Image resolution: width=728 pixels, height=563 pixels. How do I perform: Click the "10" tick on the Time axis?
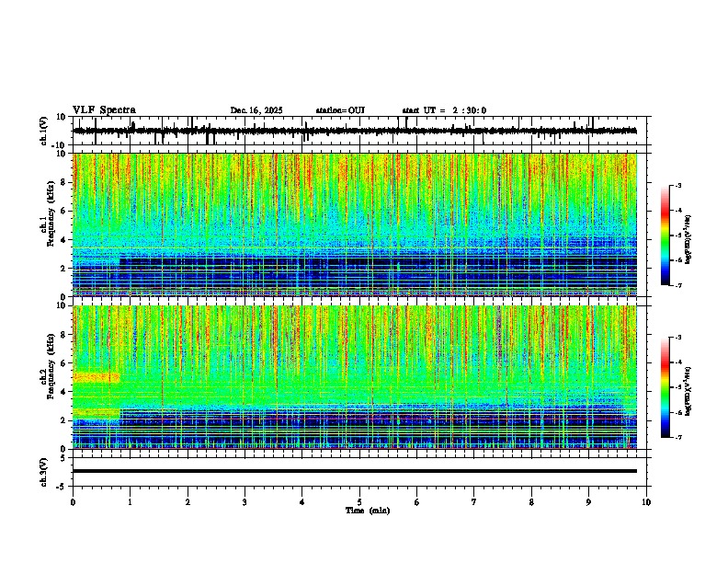click(x=646, y=502)
